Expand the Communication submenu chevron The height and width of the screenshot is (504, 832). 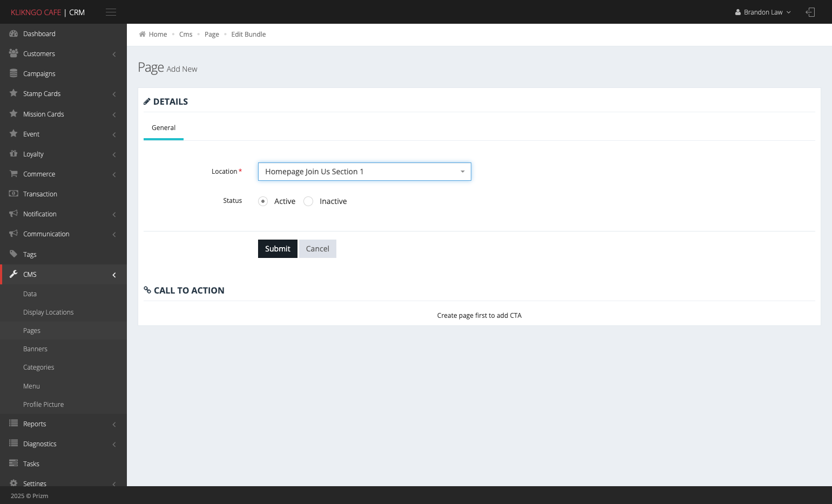pyautogui.click(x=114, y=234)
